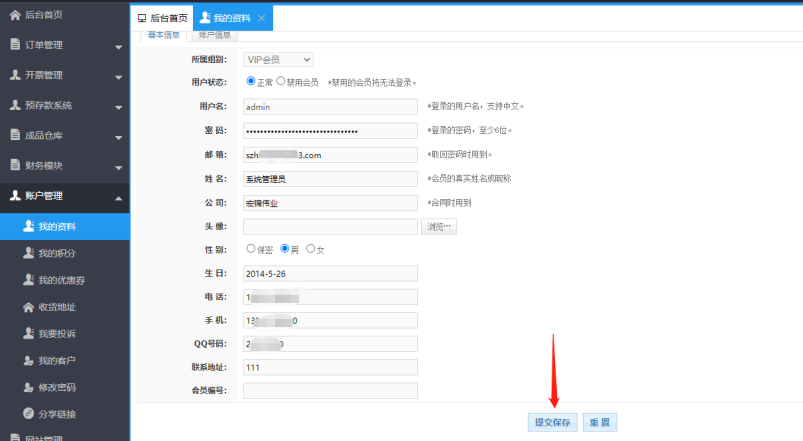The width and height of the screenshot is (803, 441).
Task: Click the 生日 date input field
Action: point(330,273)
